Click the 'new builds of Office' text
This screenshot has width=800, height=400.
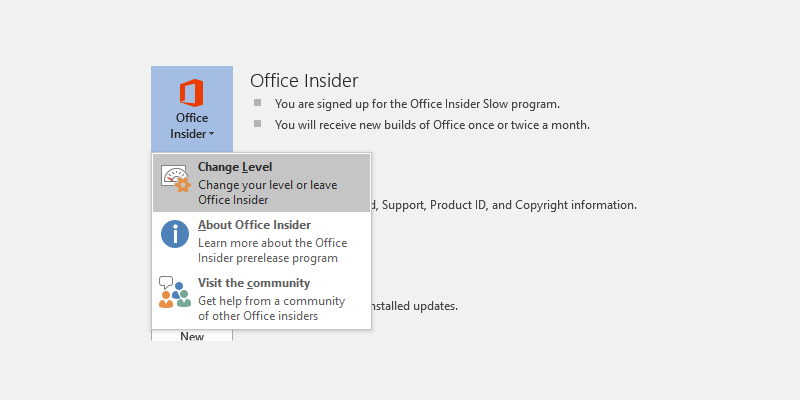[432, 125]
